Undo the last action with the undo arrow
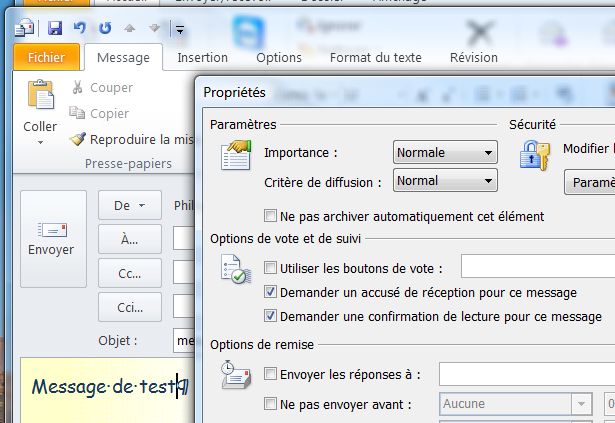This screenshot has width=615, height=423. pos(80,28)
